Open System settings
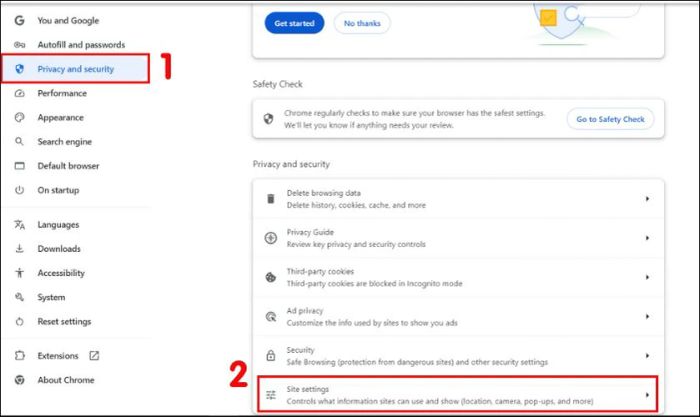The width and height of the screenshot is (700, 417). pyautogui.click(x=51, y=297)
